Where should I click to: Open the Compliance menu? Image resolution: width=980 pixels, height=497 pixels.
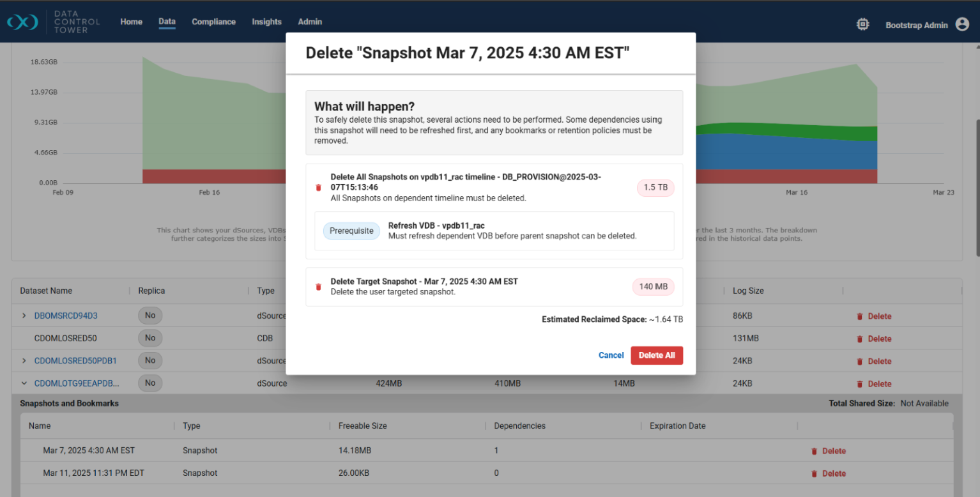(213, 22)
